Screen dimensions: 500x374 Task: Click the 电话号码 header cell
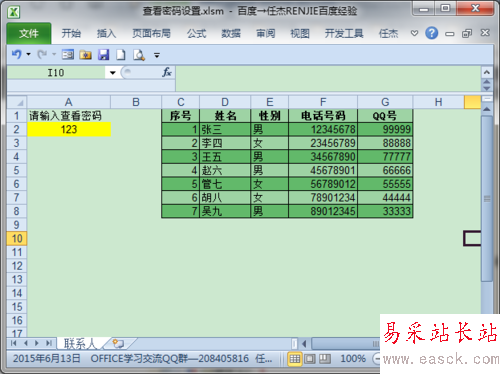tap(323, 116)
